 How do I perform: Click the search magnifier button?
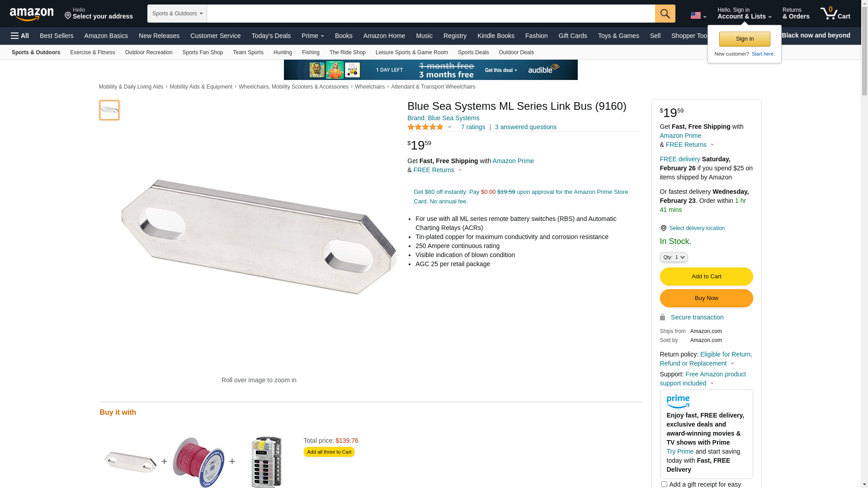665,14
